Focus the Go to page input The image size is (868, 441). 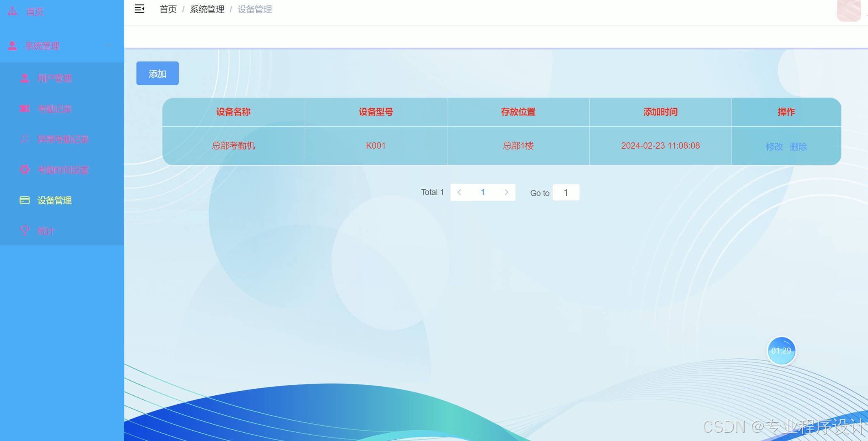point(566,193)
